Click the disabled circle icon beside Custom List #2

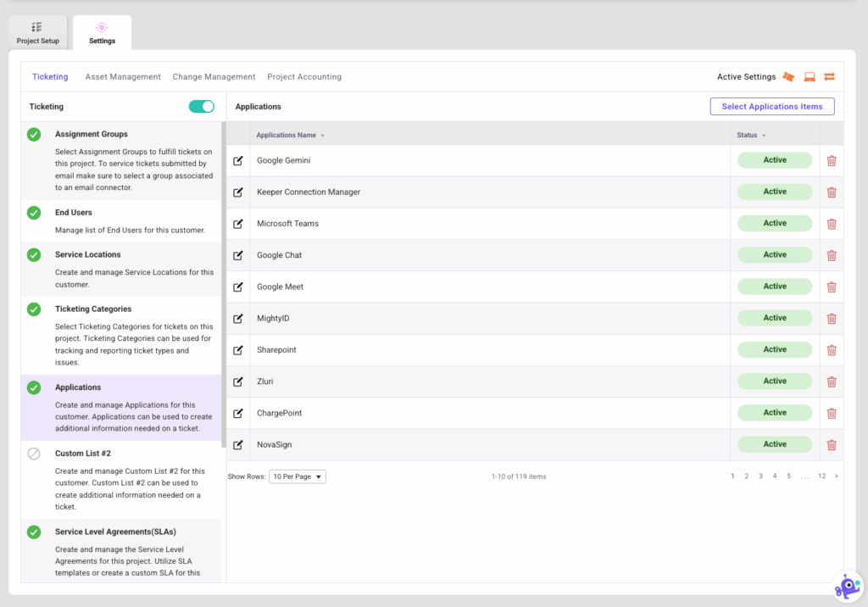(x=33, y=453)
